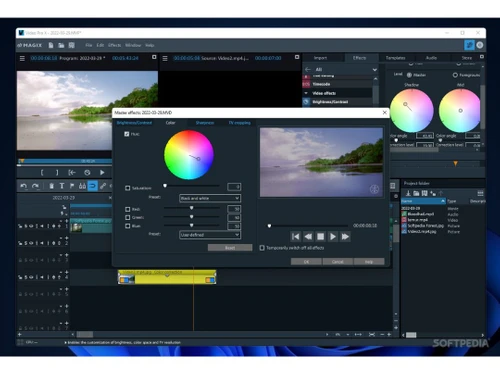This screenshot has height=375, width=500.
Task: Click the import download icon in Project folder
Action: (408, 193)
